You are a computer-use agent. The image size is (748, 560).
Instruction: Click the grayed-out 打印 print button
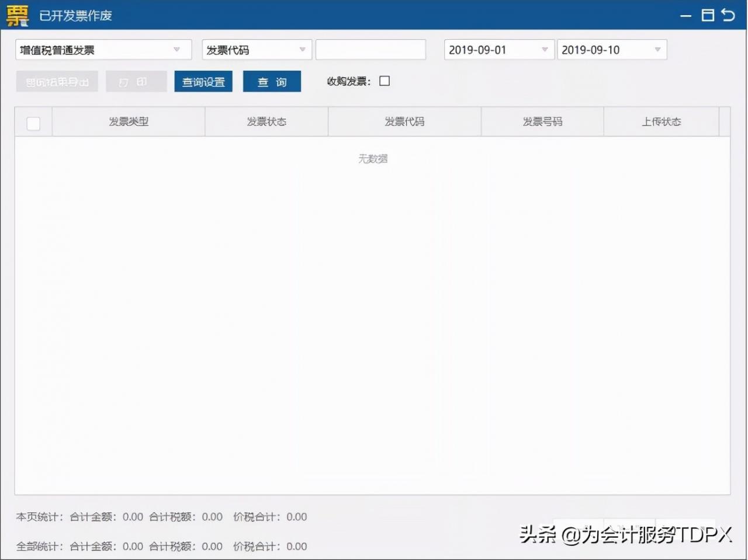tap(136, 81)
